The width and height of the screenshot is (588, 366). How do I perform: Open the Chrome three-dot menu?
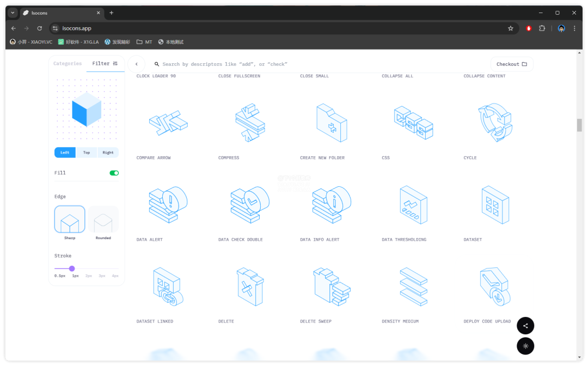pyautogui.click(x=574, y=28)
